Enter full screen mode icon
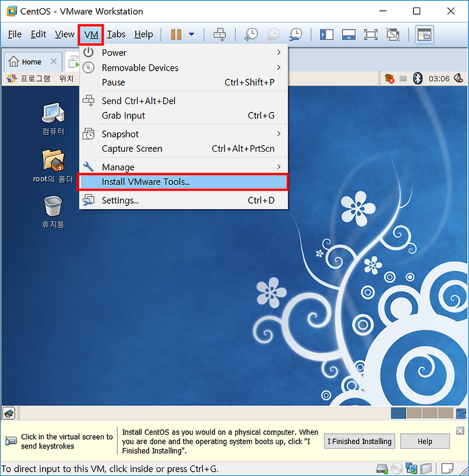469x476 pixels. click(x=371, y=34)
